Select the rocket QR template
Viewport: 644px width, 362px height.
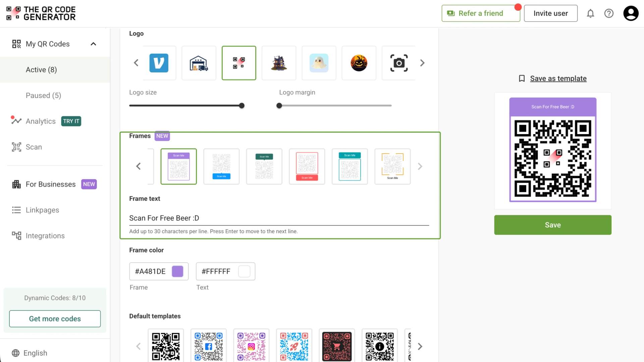(x=294, y=346)
